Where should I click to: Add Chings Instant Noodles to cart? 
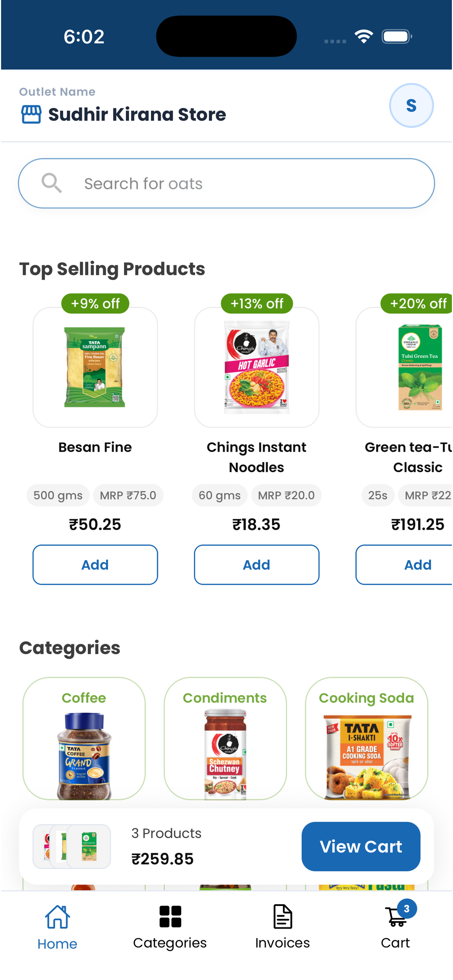pyautogui.click(x=257, y=565)
